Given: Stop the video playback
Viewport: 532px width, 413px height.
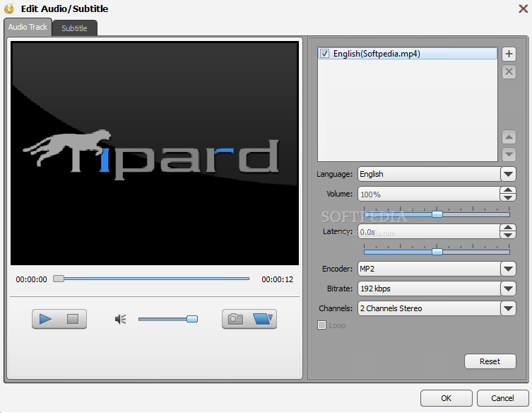Looking at the screenshot, I should 73,319.
